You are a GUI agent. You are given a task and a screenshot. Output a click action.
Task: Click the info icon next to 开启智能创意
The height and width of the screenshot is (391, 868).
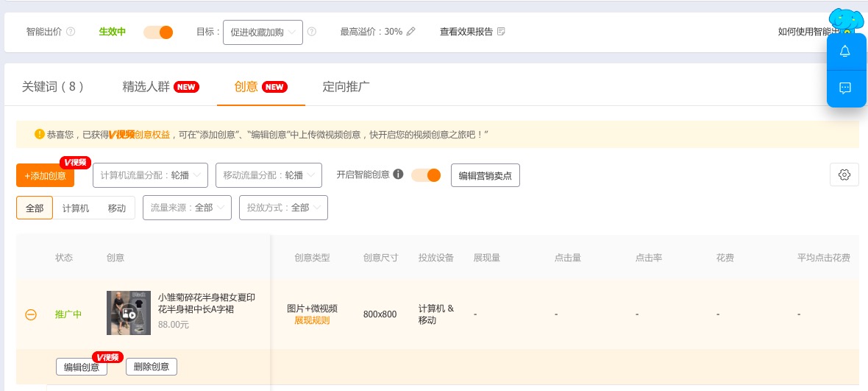click(398, 175)
